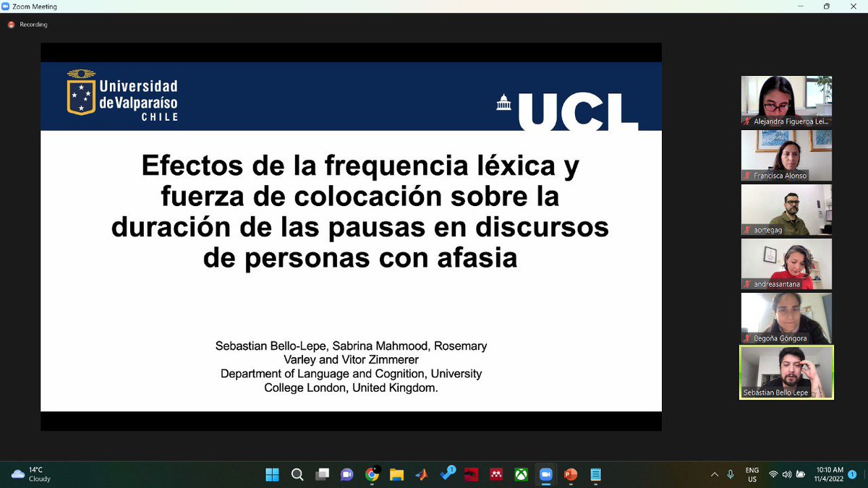Select Francisca Alonso's video thumbnail
The height and width of the screenshot is (488, 868).
786,155
